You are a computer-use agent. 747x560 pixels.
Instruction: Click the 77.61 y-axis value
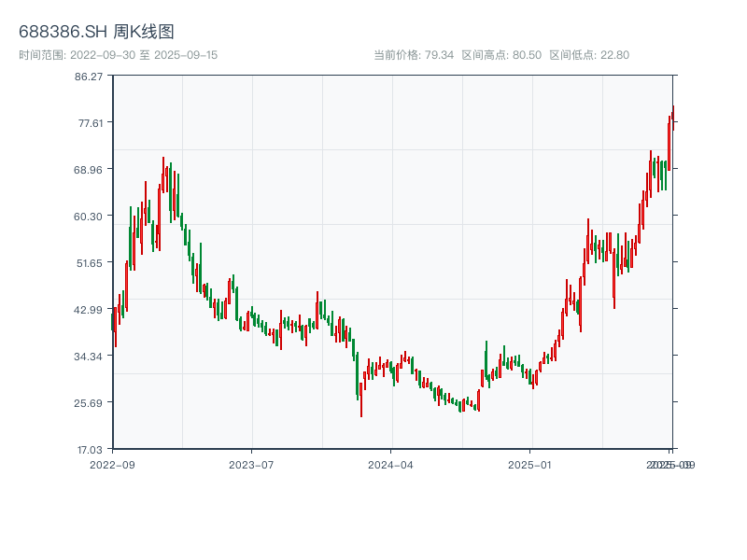91,123
